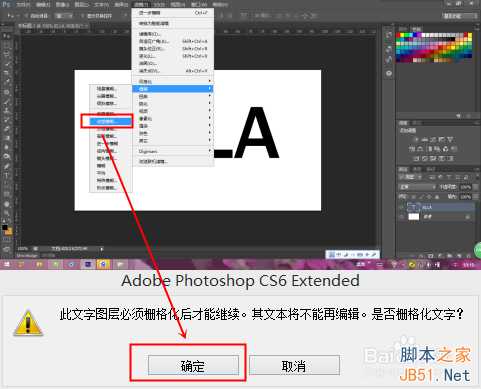Image resolution: width=481 pixels, height=389 pixels.
Task: Select the Zoom tool
Action: click(x=6, y=213)
